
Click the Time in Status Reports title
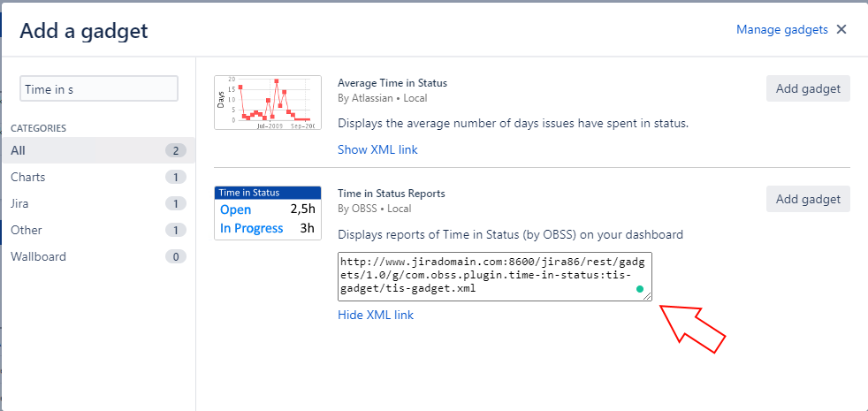click(x=391, y=194)
